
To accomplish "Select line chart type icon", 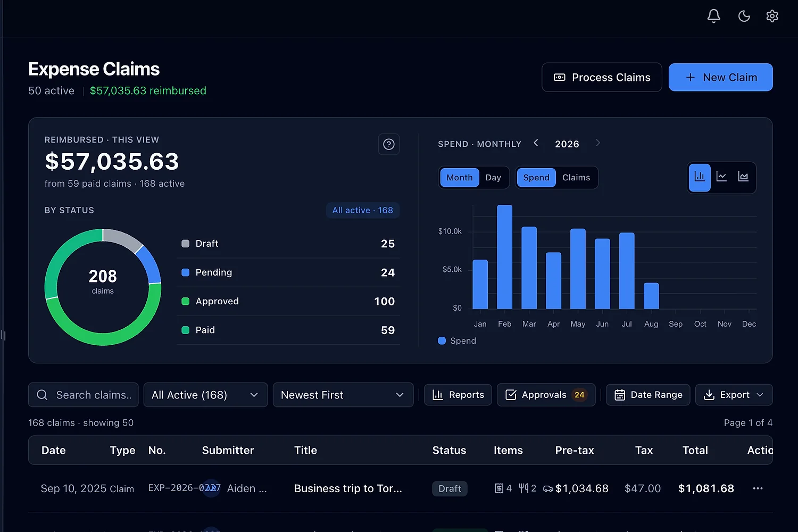I will pos(721,177).
